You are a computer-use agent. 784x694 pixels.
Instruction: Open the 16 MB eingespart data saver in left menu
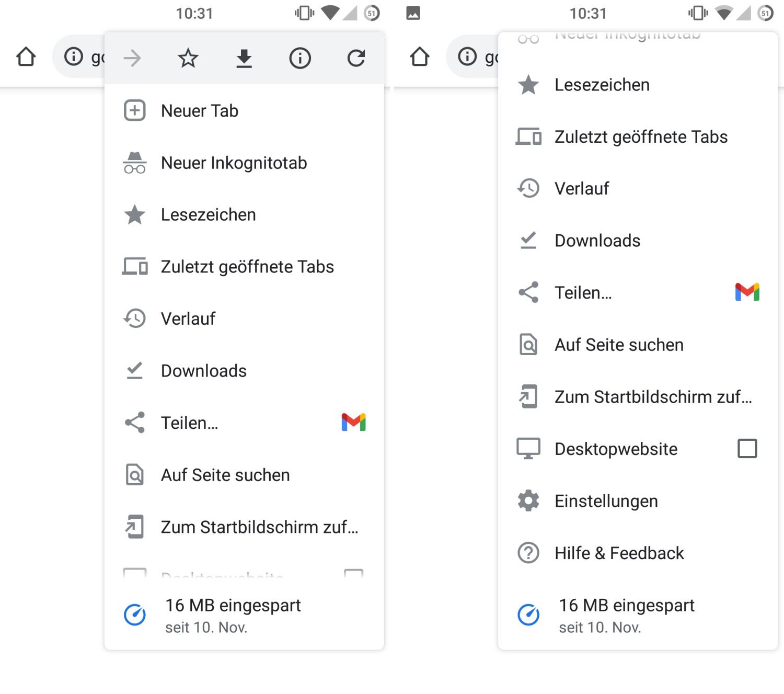pyautogui.click(x=233, y=615)
